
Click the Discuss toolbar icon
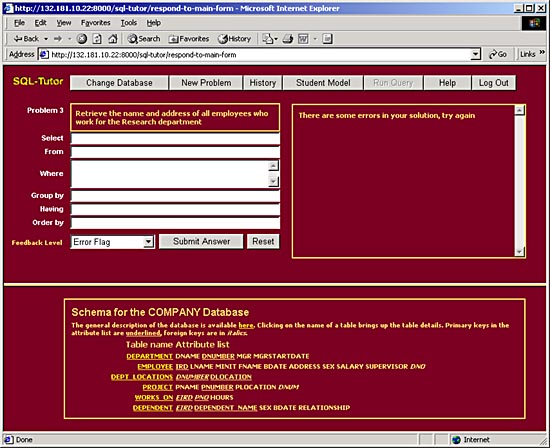tap(327, 39)
